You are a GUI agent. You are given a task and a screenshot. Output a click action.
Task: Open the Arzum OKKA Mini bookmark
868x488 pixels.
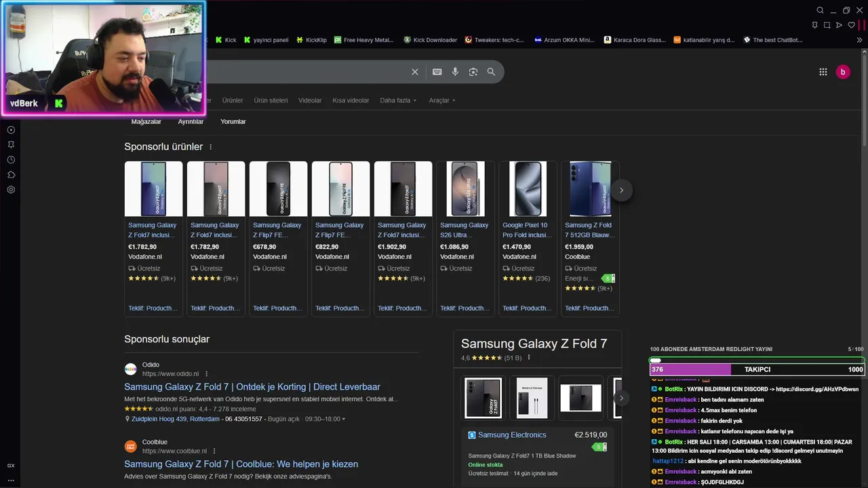pos(564,40)
